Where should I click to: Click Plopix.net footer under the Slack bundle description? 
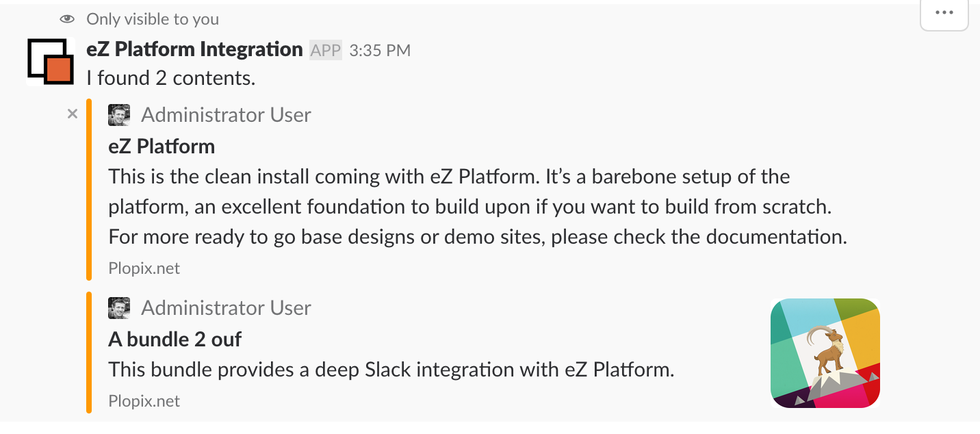(x=144, y=401)
